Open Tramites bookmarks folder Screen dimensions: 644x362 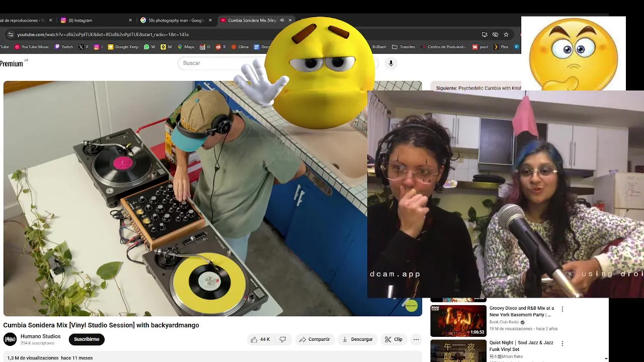click(404, 47)
